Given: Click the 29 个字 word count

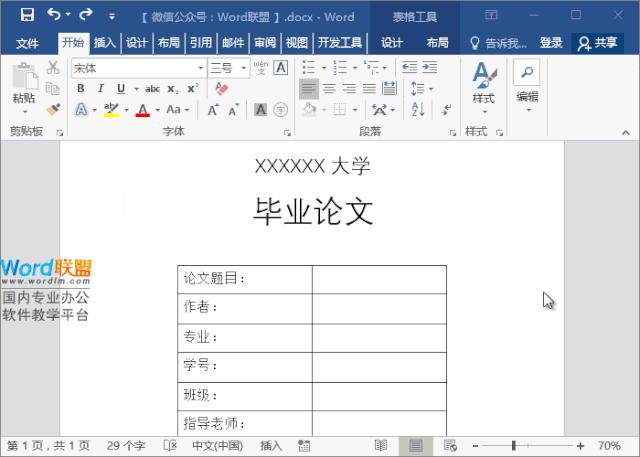Looking at the screenshot, I should [x=126, y=446].
